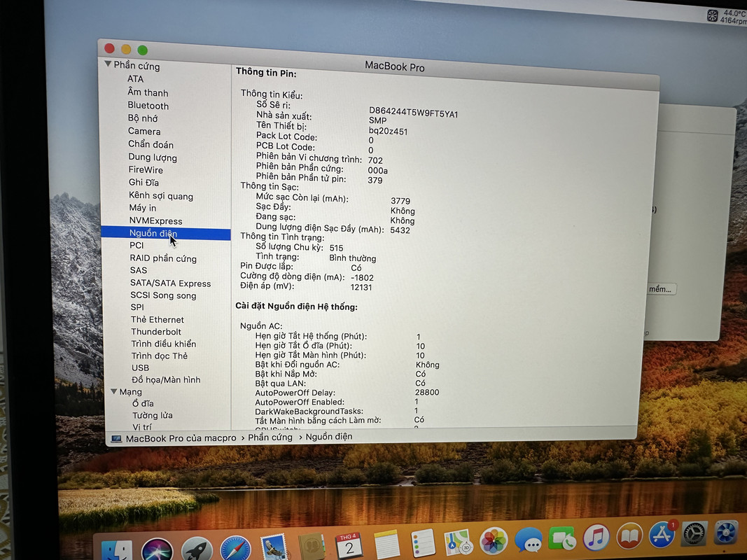Click MacBook Pro của macpro path segment

[181, 438]
